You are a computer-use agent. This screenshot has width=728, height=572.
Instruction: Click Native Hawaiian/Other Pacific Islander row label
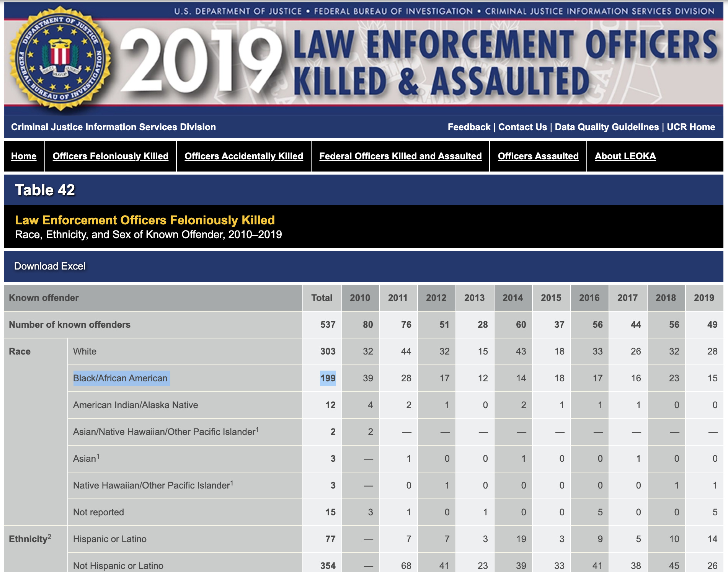click(153, 485)
